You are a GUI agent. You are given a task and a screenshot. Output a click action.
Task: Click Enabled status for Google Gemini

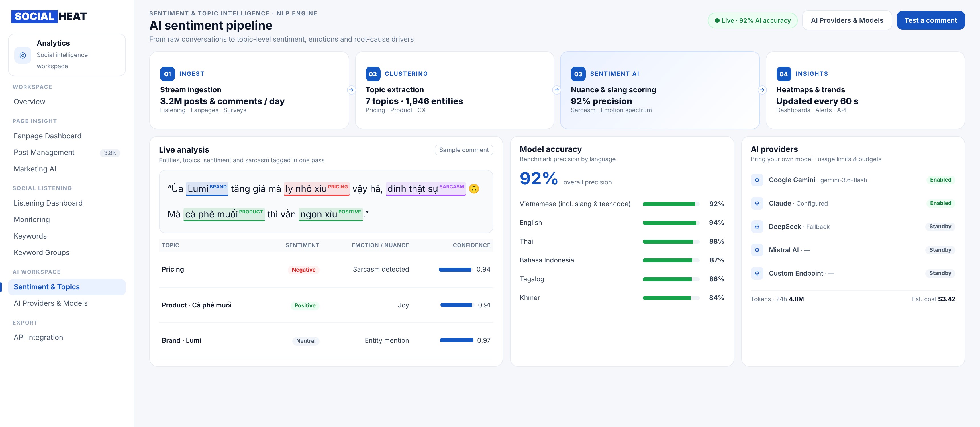pos(940,180)
